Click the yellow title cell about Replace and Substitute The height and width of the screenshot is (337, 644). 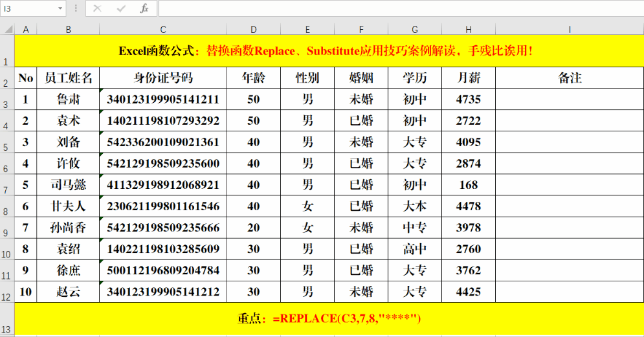(329, 51)
